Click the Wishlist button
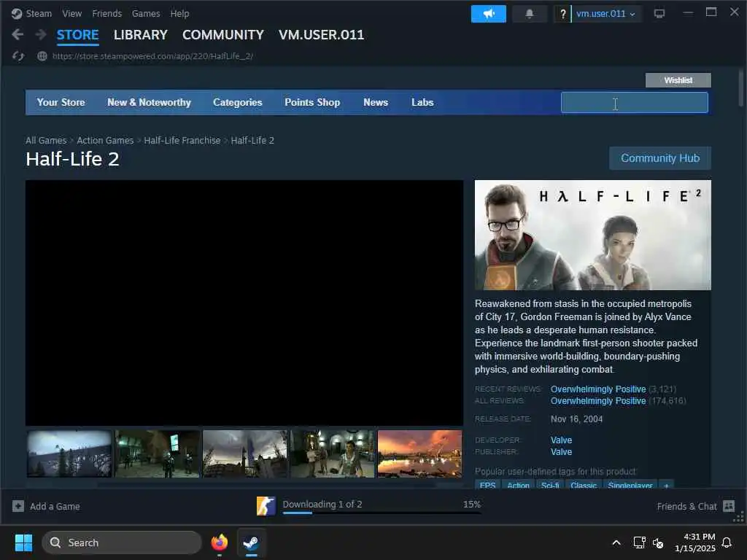747x560 pixels. [678, 80]
